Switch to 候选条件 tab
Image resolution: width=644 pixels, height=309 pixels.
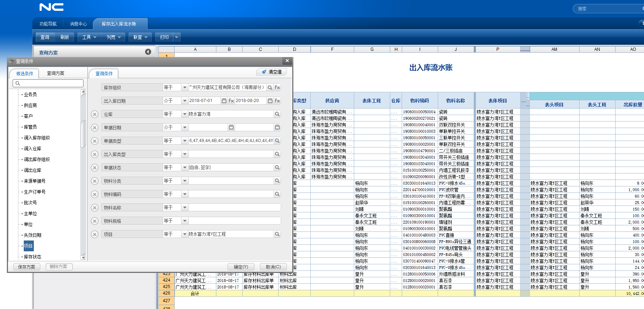pyautogui.click(x=24, y=74)
